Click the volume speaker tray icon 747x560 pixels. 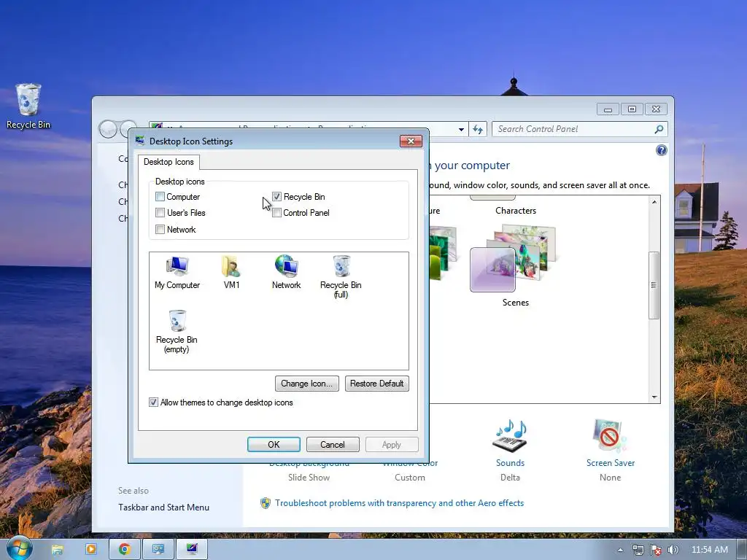(x=673, y=550)
